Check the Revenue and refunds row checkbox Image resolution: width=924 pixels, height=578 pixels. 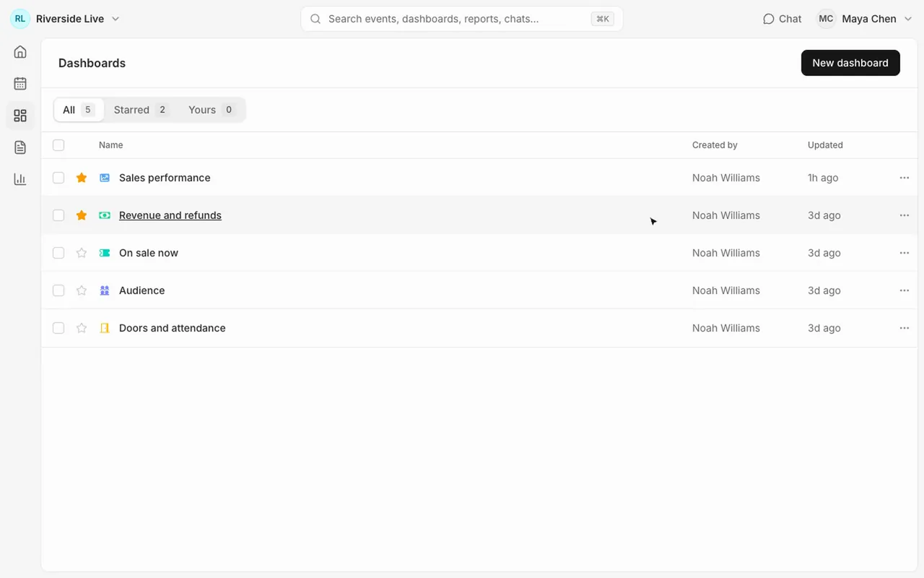point(58,215)
